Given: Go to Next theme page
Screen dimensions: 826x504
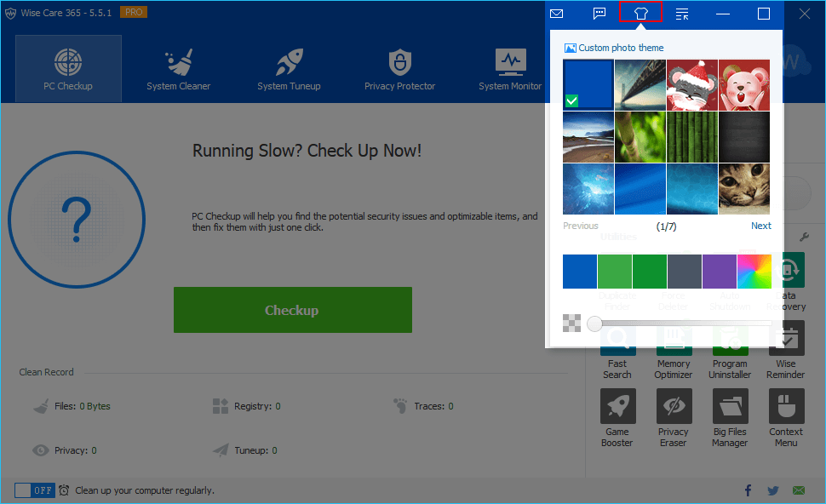Looking at the screenshot, I should [x=760, y=226].
